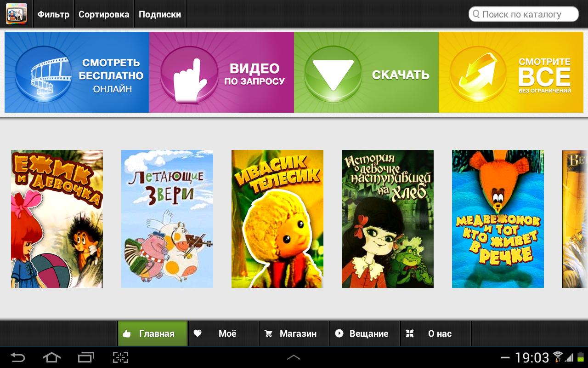Open the Фильтр menu
The width and height of the screenshot is (588, 368).
(53, 14)
